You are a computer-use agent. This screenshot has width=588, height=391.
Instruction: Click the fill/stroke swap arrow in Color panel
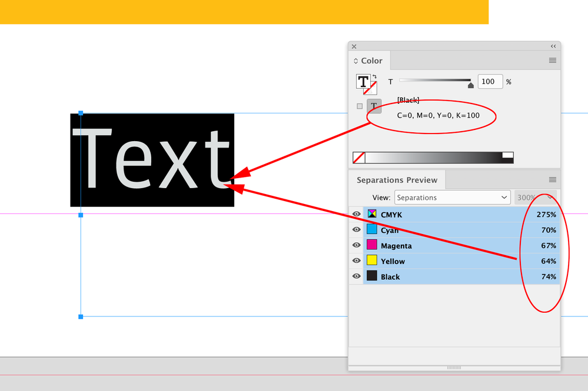coord(374,76)
